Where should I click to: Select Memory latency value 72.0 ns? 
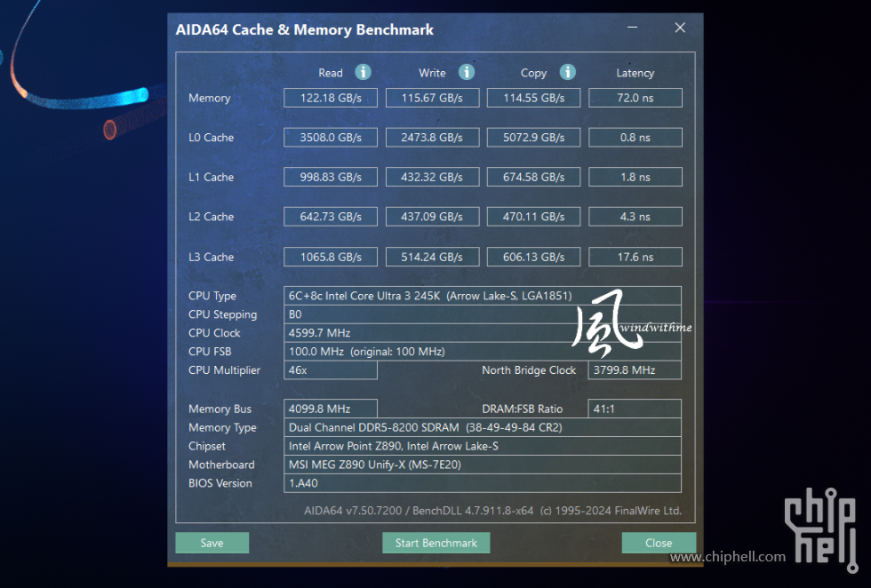635,98
